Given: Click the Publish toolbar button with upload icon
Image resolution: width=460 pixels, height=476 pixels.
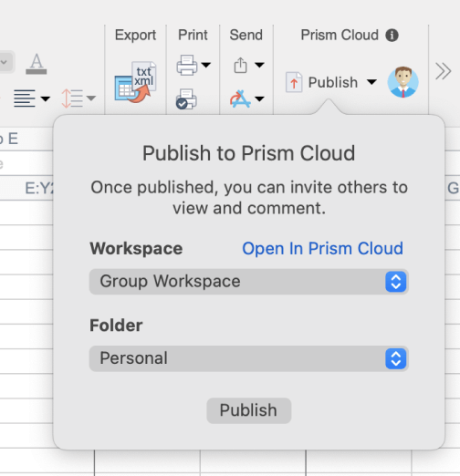Looking at the screenshot, I should [321, 82].
